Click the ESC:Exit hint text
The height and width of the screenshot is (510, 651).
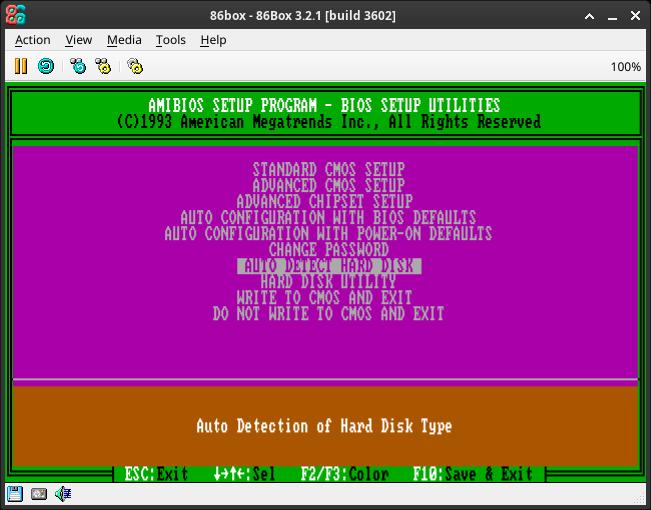point(156,474)
